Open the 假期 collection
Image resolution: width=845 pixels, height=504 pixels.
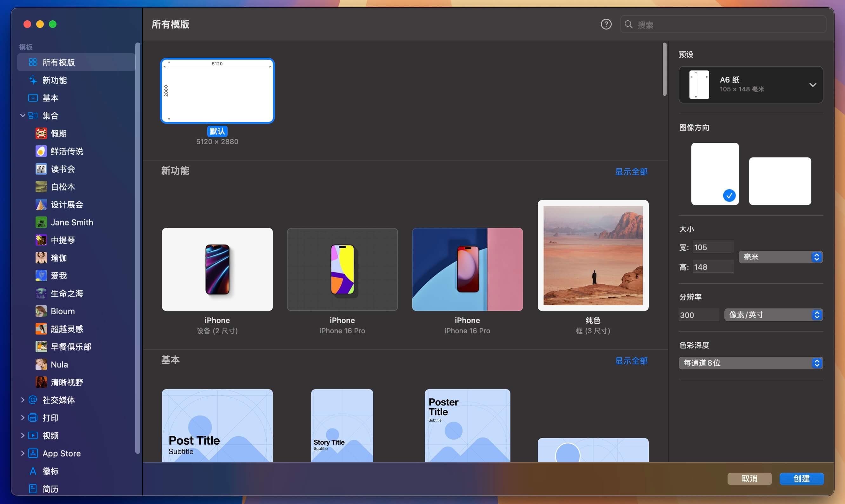pyautogui.click(x=58, y=133)
